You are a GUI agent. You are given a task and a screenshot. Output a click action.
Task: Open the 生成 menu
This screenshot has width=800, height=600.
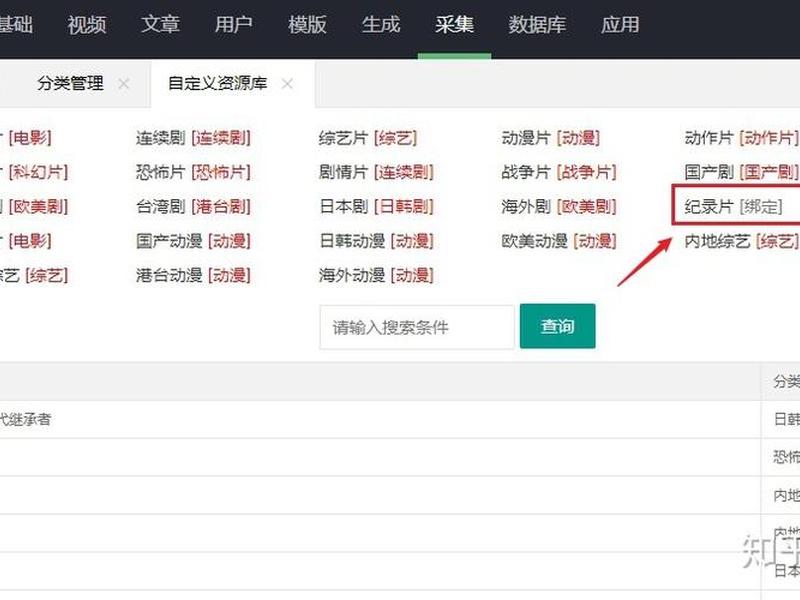pyautogui.click(x=381, y=24)
